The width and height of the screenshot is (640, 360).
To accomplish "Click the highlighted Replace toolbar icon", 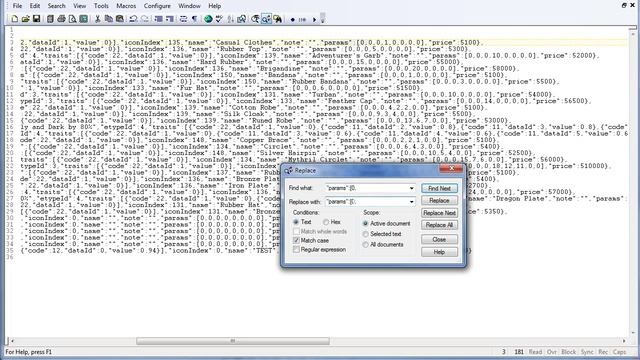I will [x=266, y=19].
